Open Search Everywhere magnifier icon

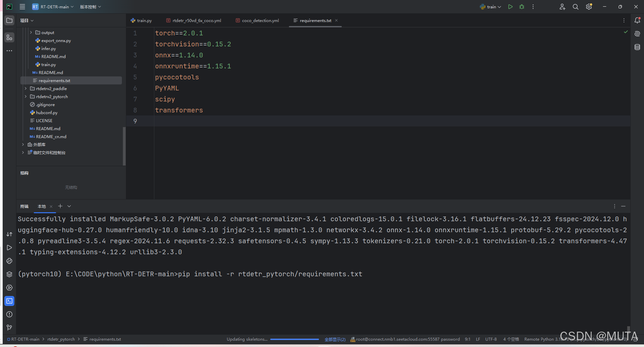click(575, 7)
